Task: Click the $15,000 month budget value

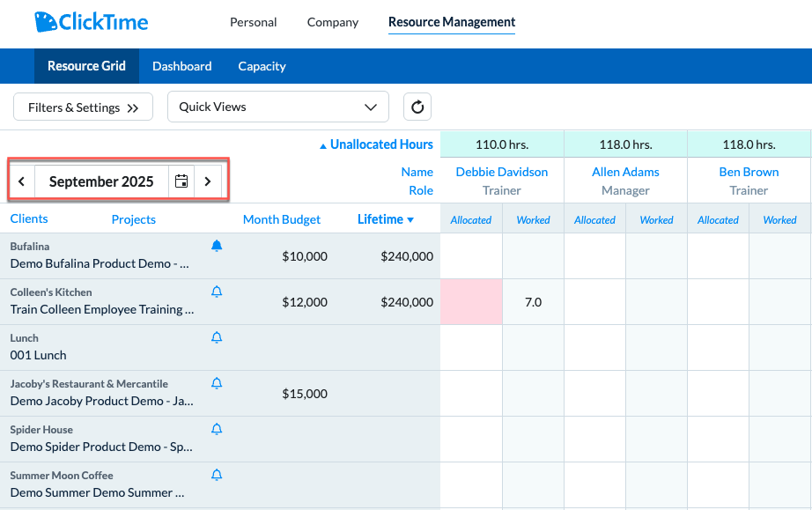Action: (x=305, y=394)
